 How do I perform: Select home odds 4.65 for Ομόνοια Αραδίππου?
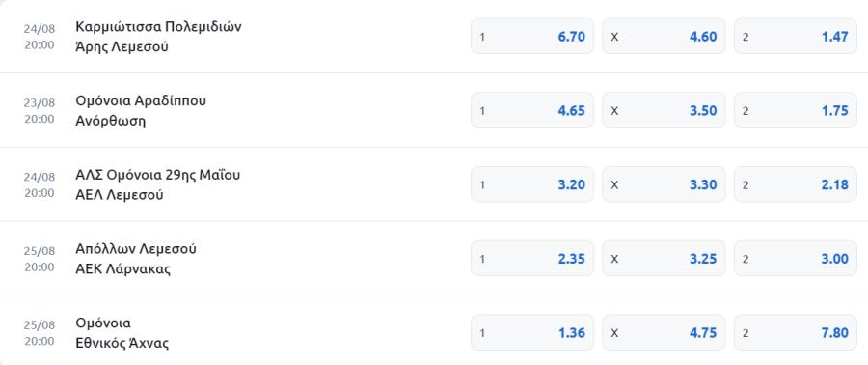(532, 110)
